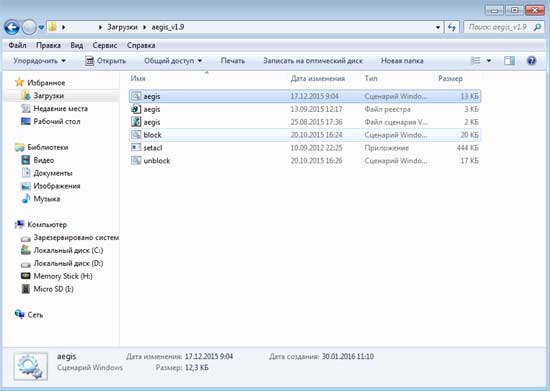Screen dimensions: 550x391
Task: Open Локальный диск (C:)
Action: click(x=68, y=250)
